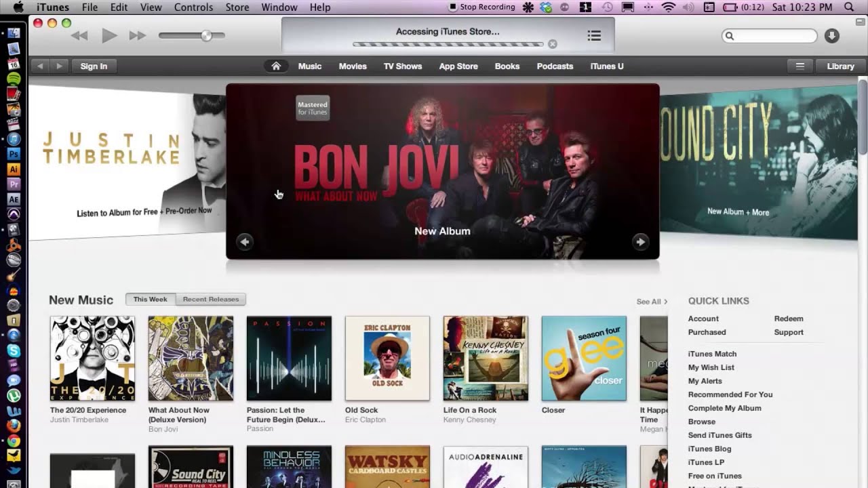The height and width of the screenshot is (488, 868).
Task: Go to the iTunes Store home icon
Action: click(276, 66)
